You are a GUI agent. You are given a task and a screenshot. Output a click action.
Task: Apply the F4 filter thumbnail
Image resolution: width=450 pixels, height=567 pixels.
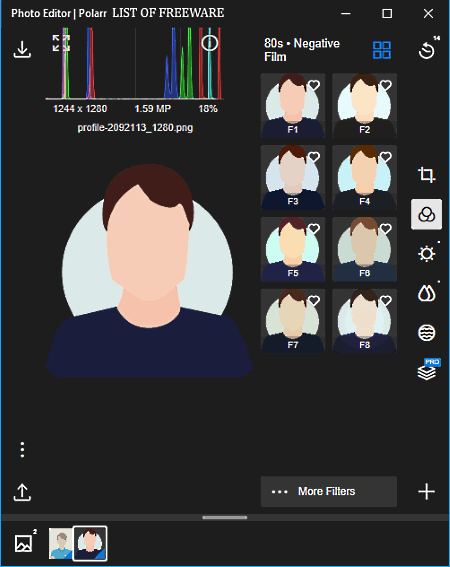coord(365,178)
